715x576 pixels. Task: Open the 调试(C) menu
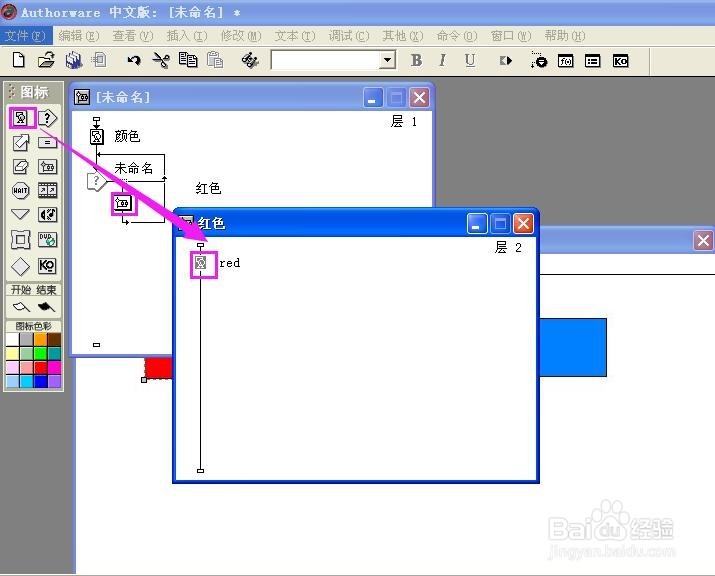[x=349, y=36]
